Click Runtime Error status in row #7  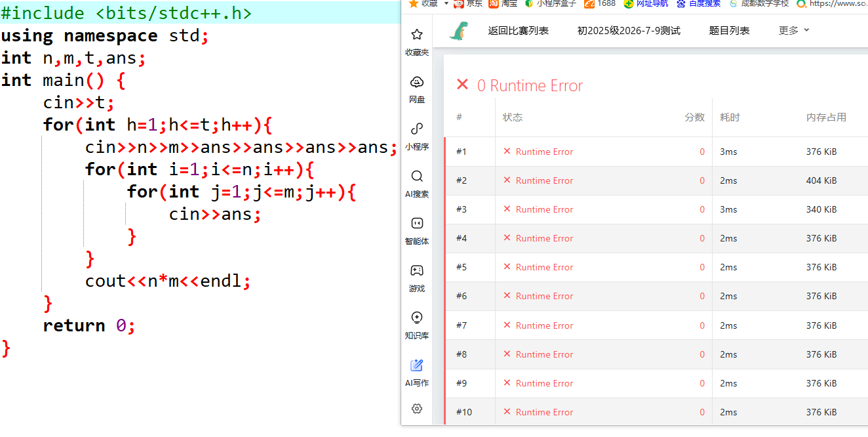click(x=544, y=325)
